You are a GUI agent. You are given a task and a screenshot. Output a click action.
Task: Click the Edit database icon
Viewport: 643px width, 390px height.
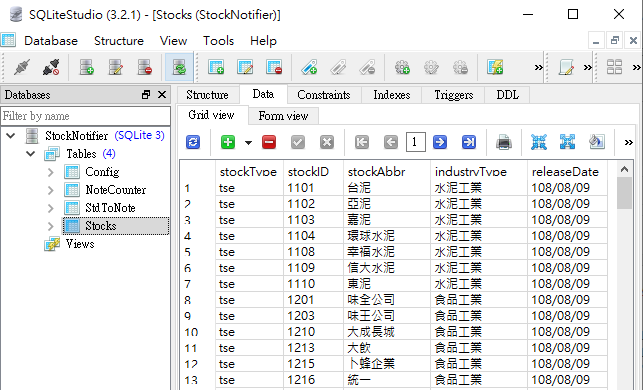coord(116,67)
